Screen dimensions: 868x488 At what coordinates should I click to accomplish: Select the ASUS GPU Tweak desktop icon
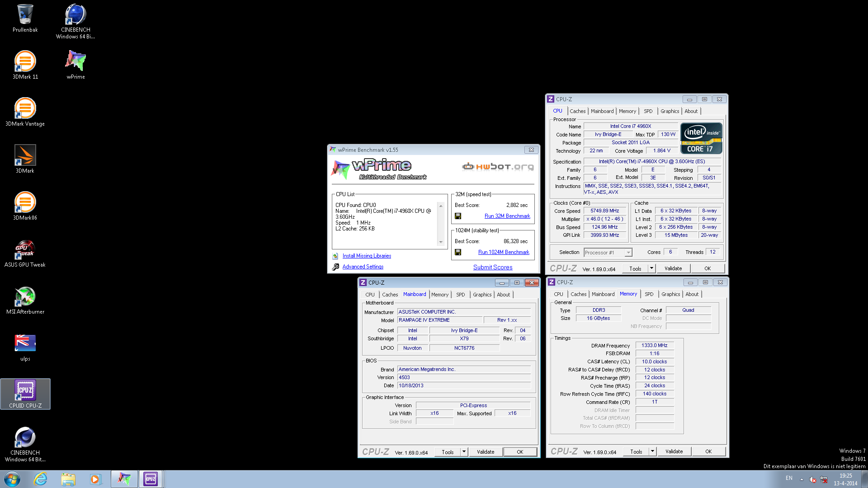click(x=25, y=253)
